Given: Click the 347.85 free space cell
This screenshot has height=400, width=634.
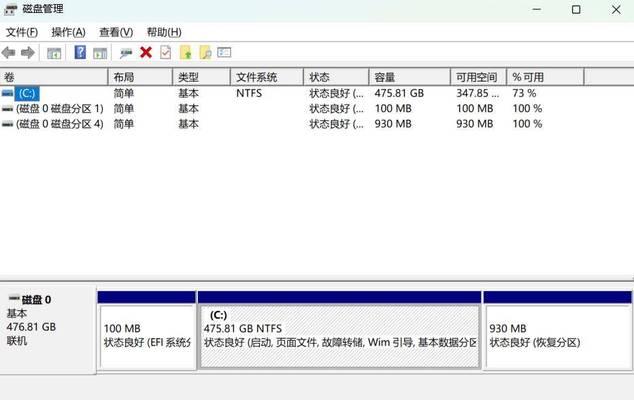Looking at the screenshot, I should (478, 93).
